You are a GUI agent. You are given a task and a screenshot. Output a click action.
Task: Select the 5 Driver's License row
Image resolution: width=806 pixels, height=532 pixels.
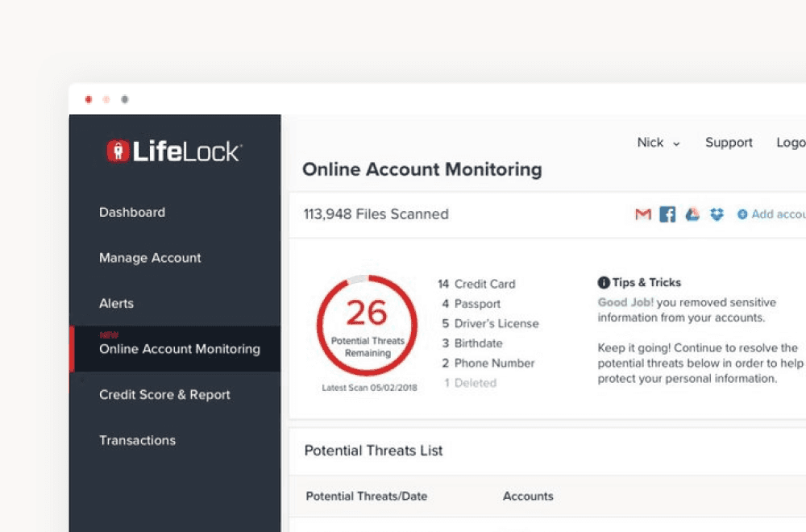490,323
